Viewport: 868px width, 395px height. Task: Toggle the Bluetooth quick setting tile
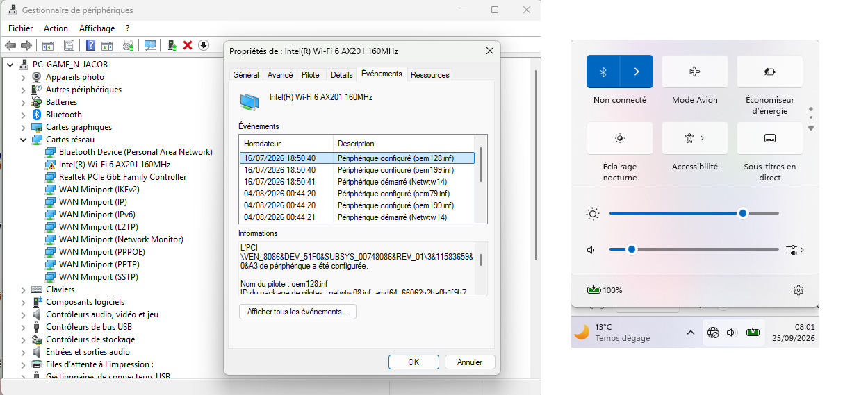tap(603, 72)
